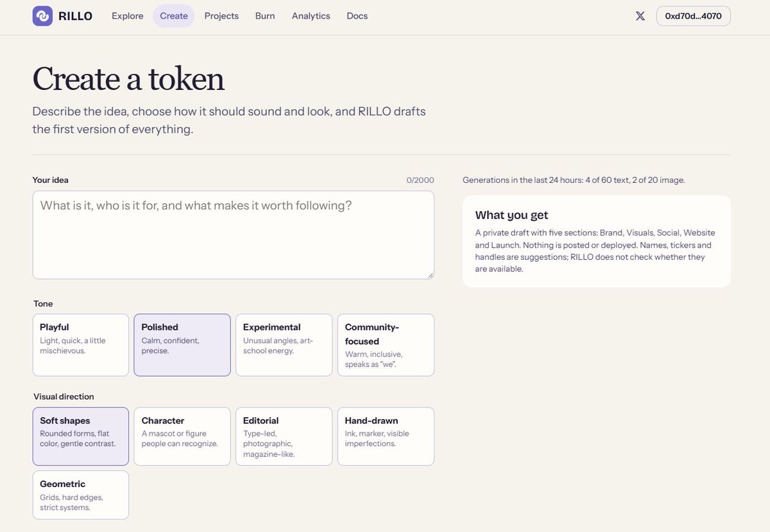Image resolution: width=770 pixels, height=532 pixels.
Task: Pick the Hand-drawn visual direction
Action: pyautogui.click(x=386, y=436)
